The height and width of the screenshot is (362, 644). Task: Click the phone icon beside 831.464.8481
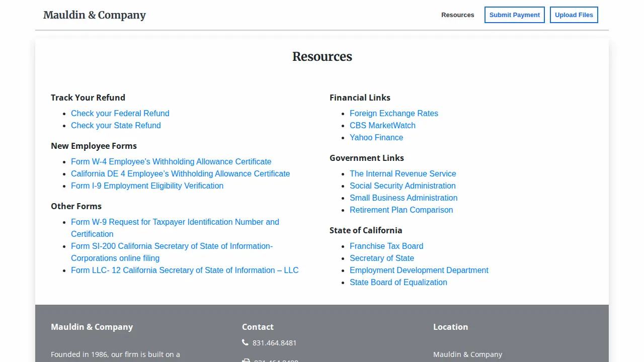245,342
